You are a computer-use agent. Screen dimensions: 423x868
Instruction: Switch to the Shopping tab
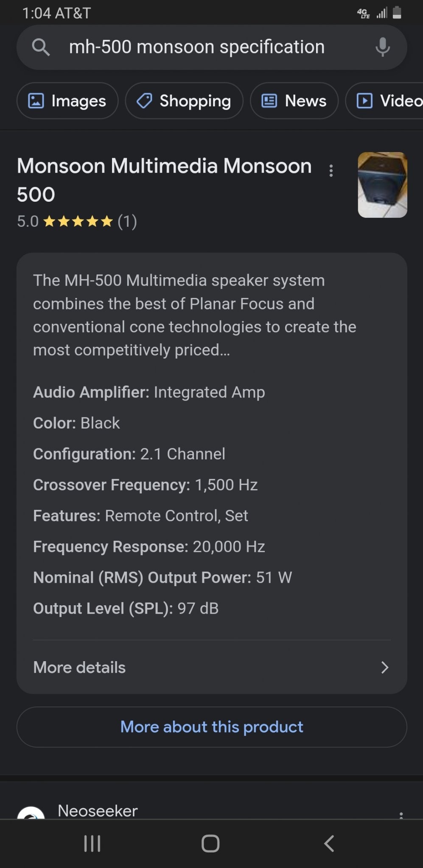[184, 101]
